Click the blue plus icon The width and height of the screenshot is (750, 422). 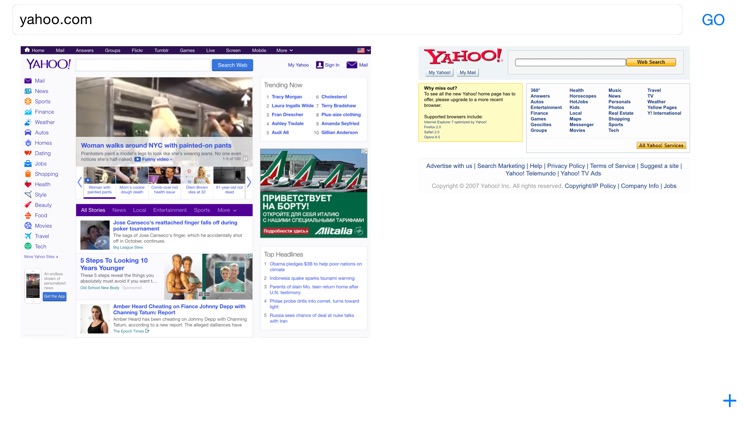coord(729,400)
